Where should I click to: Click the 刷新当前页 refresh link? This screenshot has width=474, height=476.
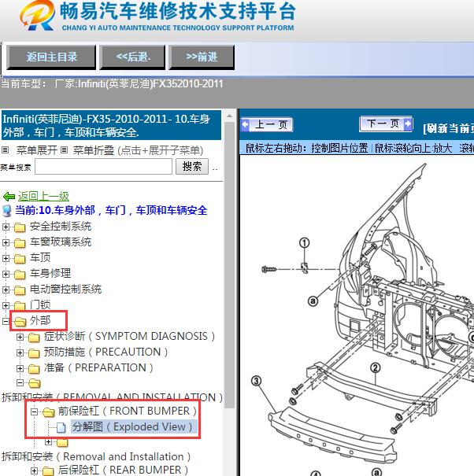(x=449, y=129)
